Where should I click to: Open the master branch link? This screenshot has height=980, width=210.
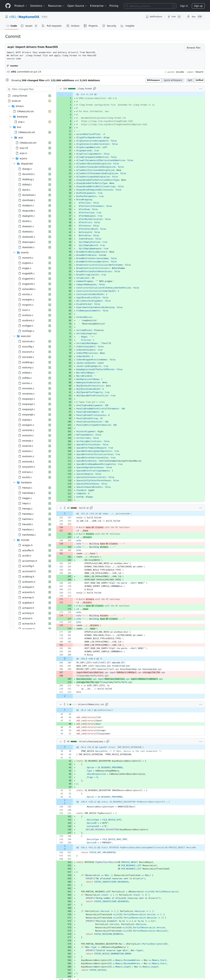click(x=14, y=66)
